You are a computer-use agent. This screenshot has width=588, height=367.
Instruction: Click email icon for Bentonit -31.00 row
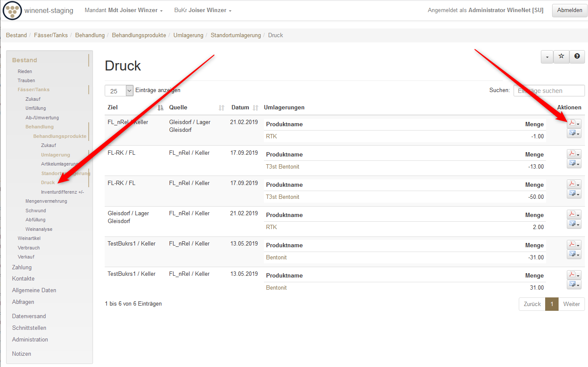coord(572,255)
